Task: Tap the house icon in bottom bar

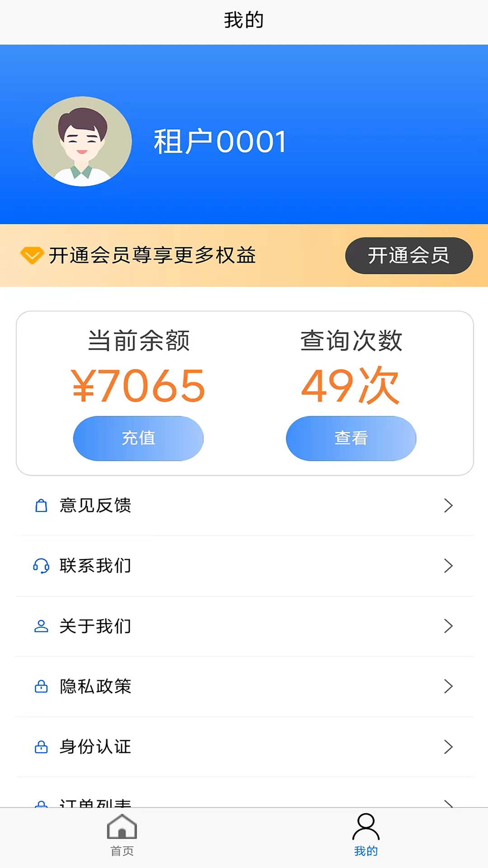Action: pos(122,827)
